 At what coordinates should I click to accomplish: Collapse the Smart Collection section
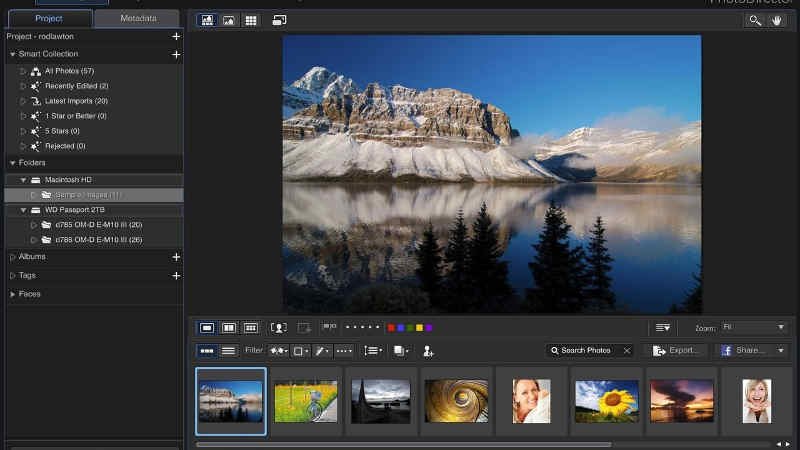pyautogui.click(x=12, y=54)
